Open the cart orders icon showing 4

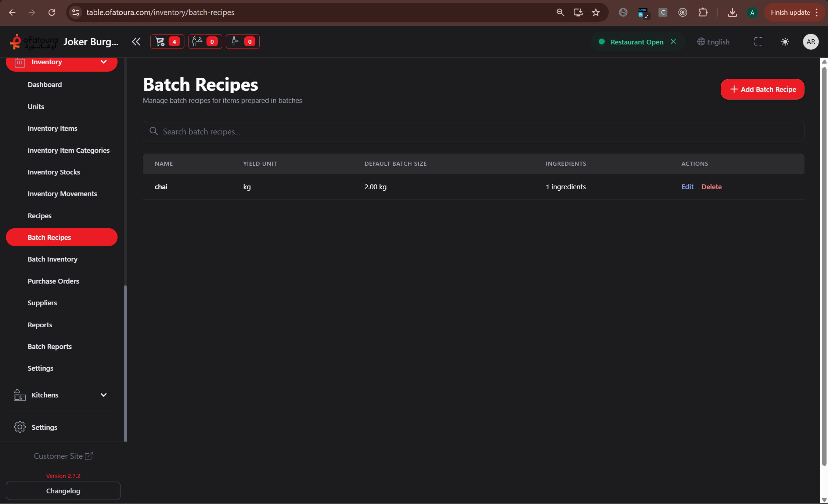(x=167, y=42)
